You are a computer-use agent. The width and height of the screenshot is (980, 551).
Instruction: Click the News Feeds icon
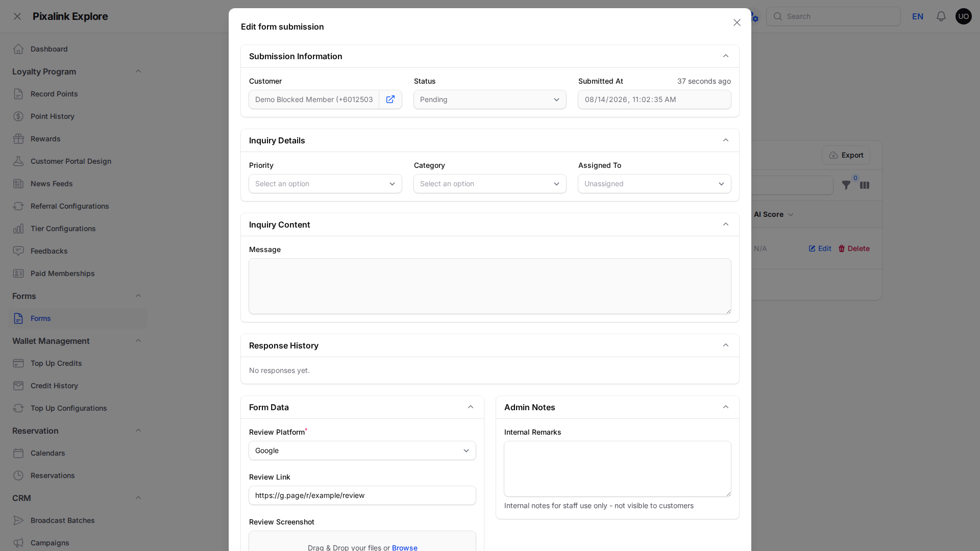point(18,184)
